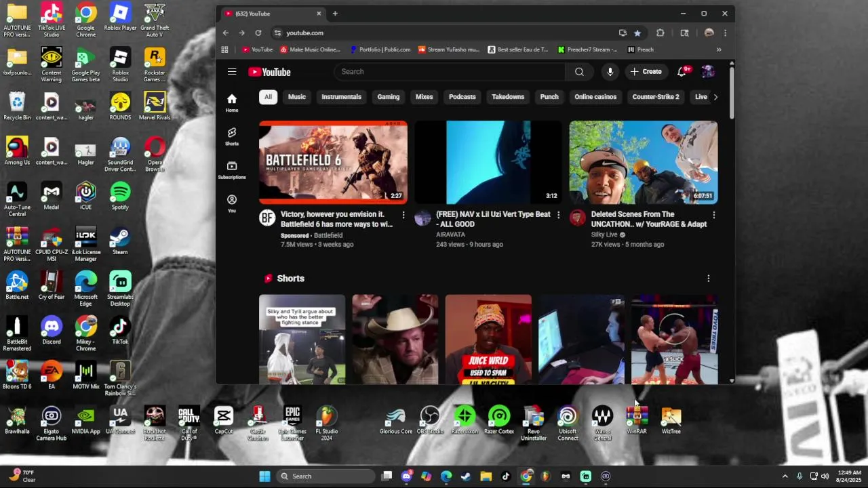Open the Silky and Tylil argue short
This screenshot has height=488, width=868.
click(302, 340)
